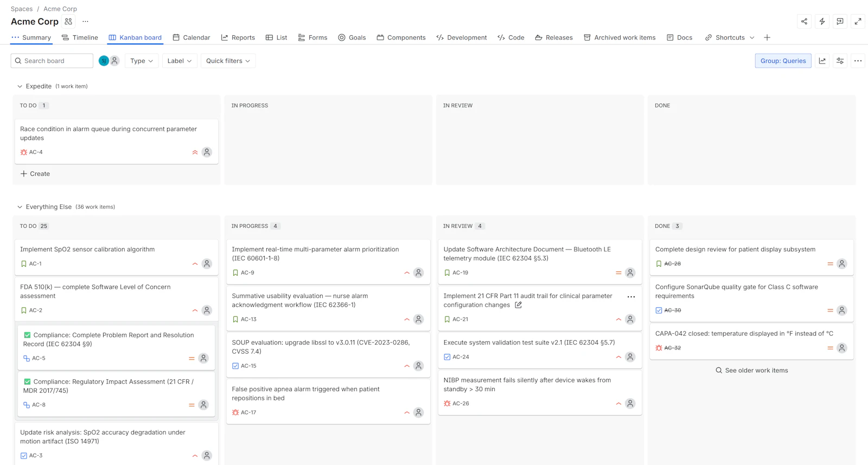Viewport: 868px width, 465px height.
Task: Expand the Shortcuts chevron in tab bar
Action: (752, 38)
